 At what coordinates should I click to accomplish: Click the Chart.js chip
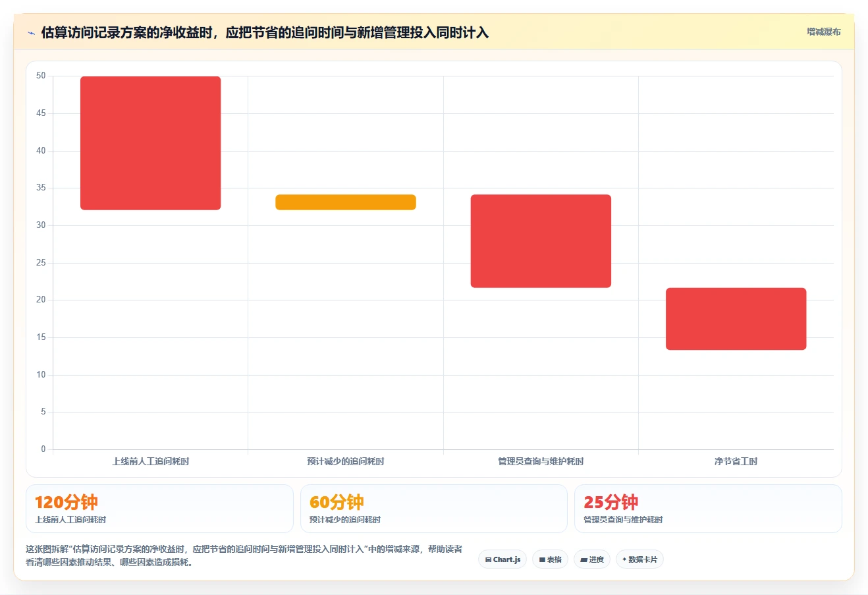tap(502, 559)
